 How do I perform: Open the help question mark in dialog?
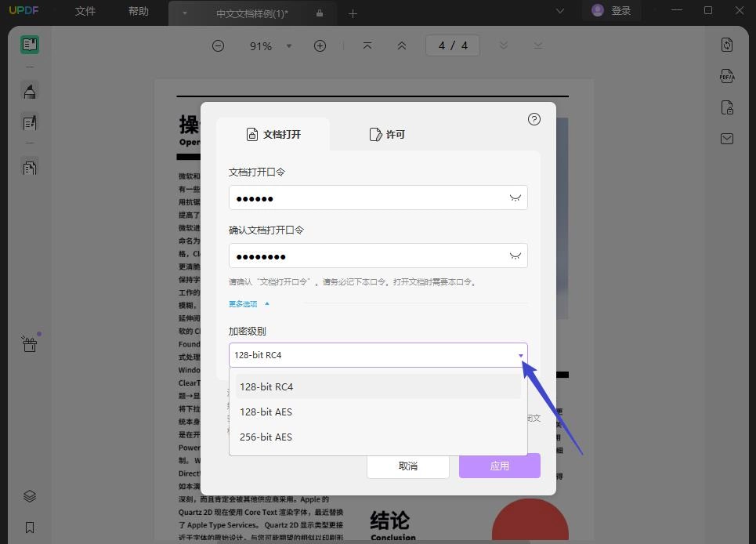pyautogui.click(x=534, y=119)
